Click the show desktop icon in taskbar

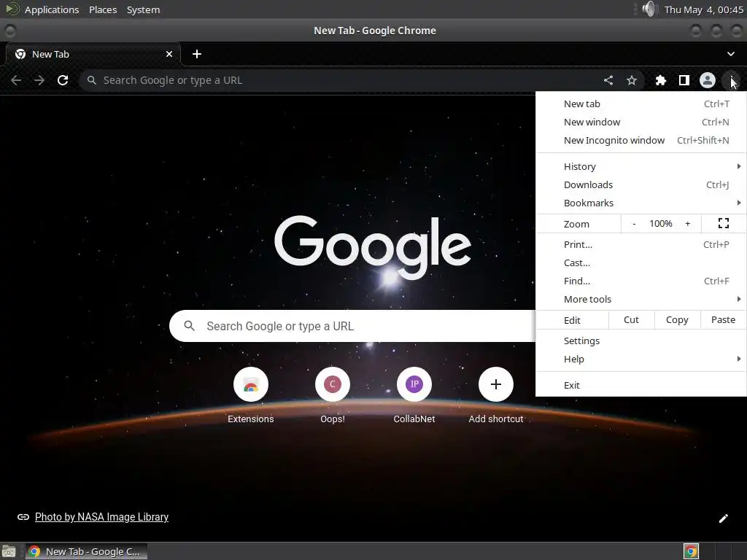coord(9,551)
